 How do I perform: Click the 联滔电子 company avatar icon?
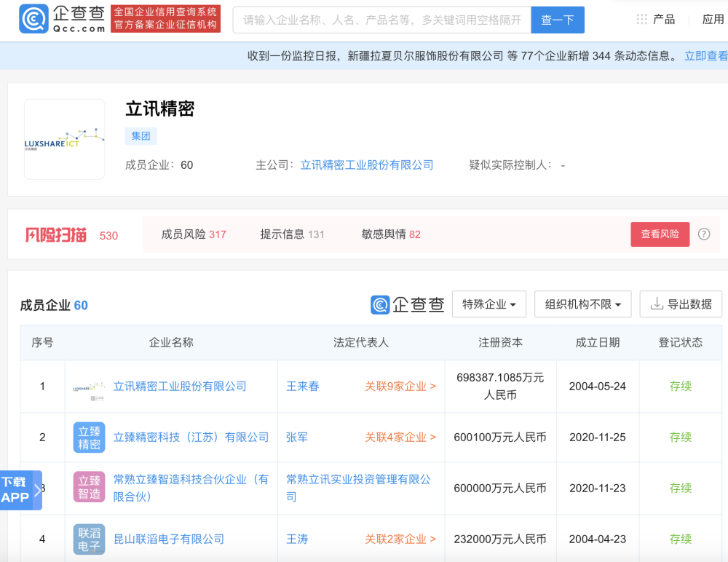pyautogui.click(x=89, y=539)
